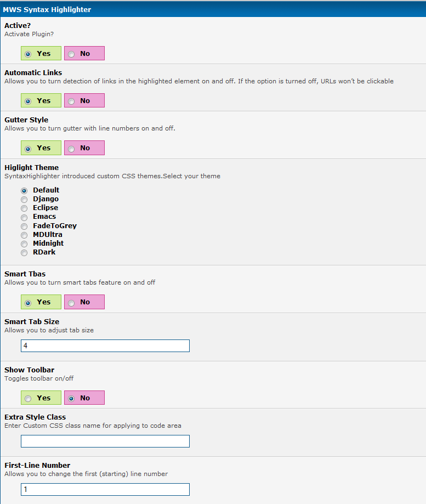Select the MDUltra theme option
The height and width of the screenshot is (504, 426).
pos(24,235)
